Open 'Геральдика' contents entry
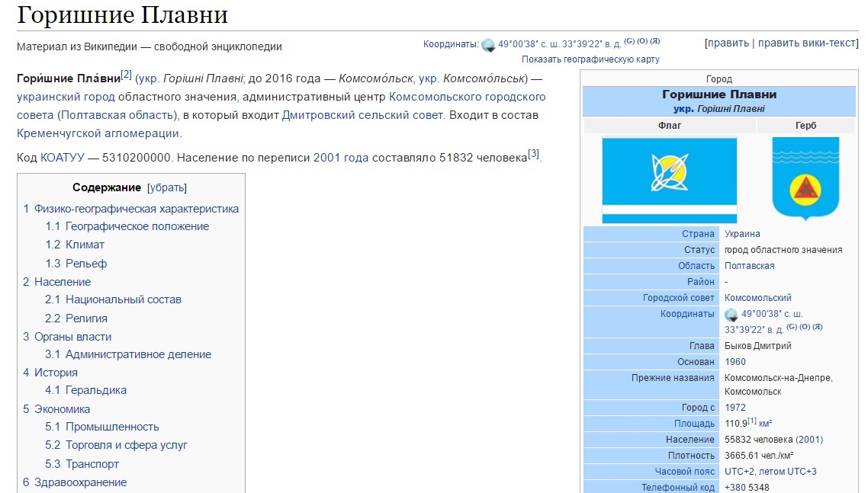The image size is (868, 493). point(95,390)
